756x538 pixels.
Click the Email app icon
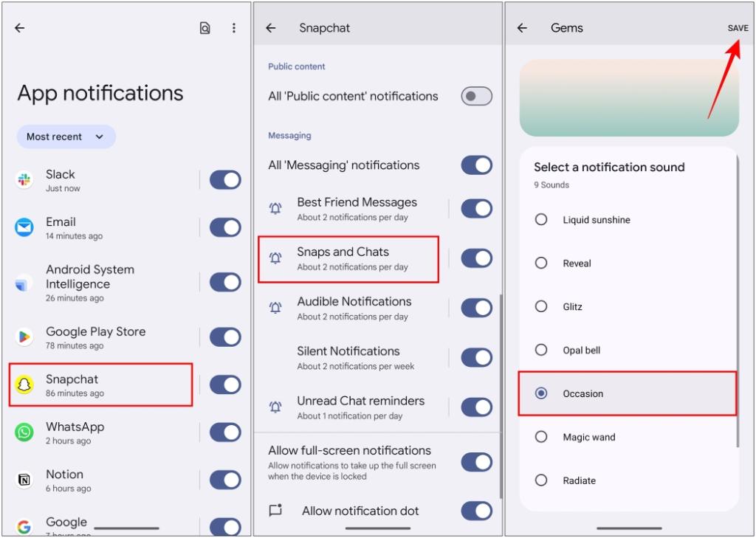[22, 227]
